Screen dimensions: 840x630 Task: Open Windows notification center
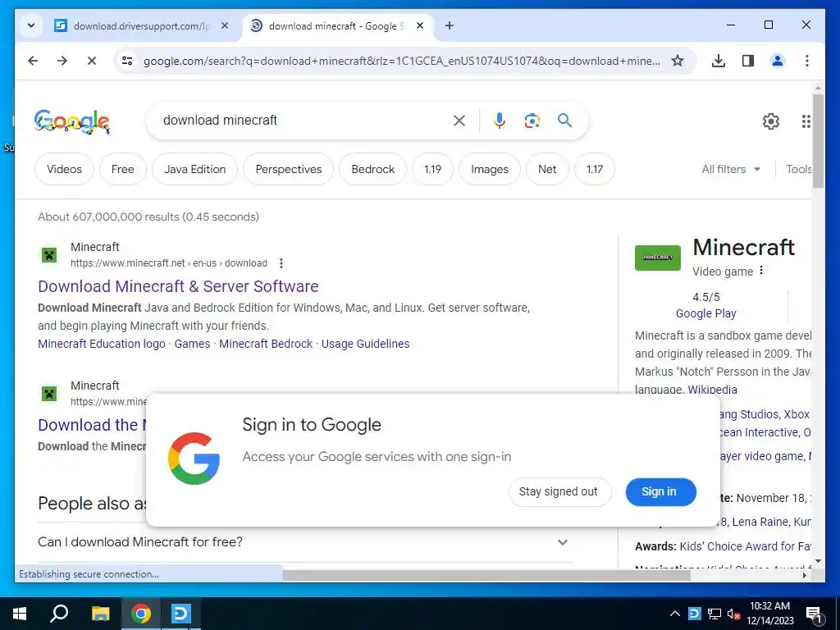pos(814,614)
